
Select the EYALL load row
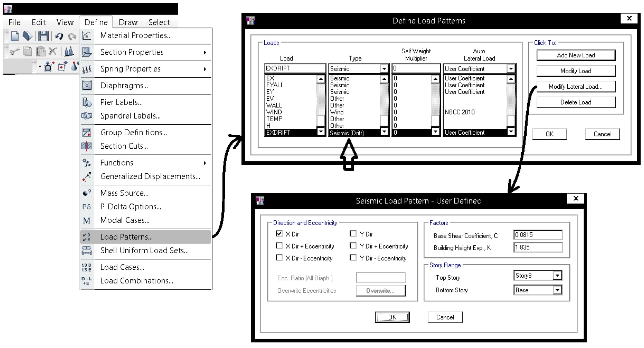pyautogui.click(x=291, y=85)
